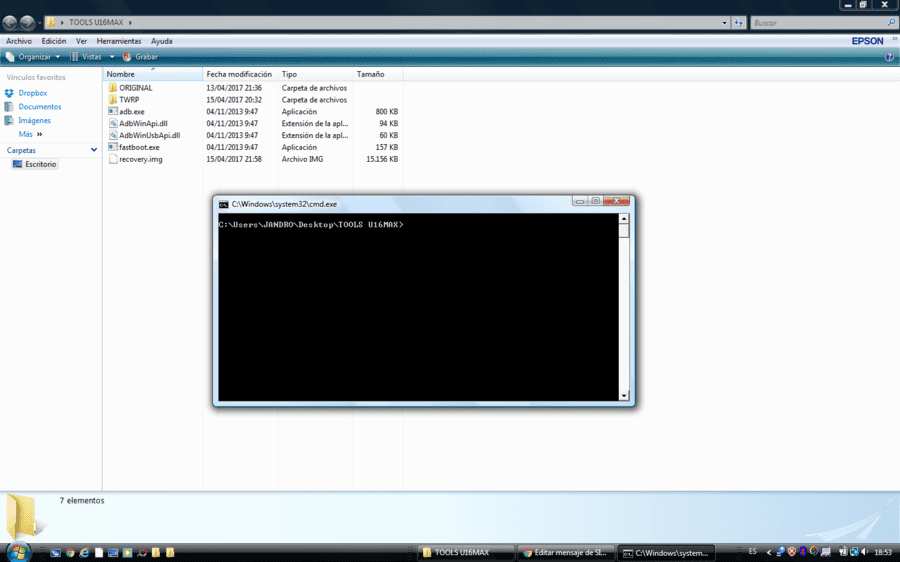Launch Internet Explorer from quick launch

(84, 552)
